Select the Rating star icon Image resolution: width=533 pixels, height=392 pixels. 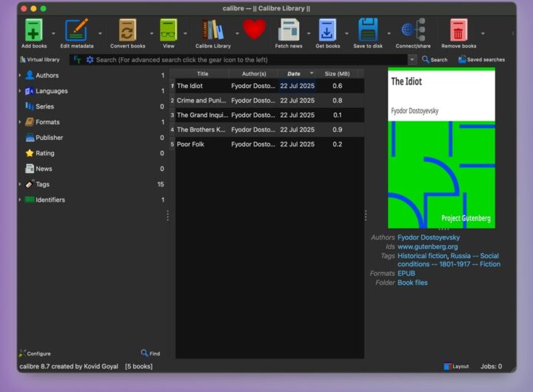(x=30, y=153)
